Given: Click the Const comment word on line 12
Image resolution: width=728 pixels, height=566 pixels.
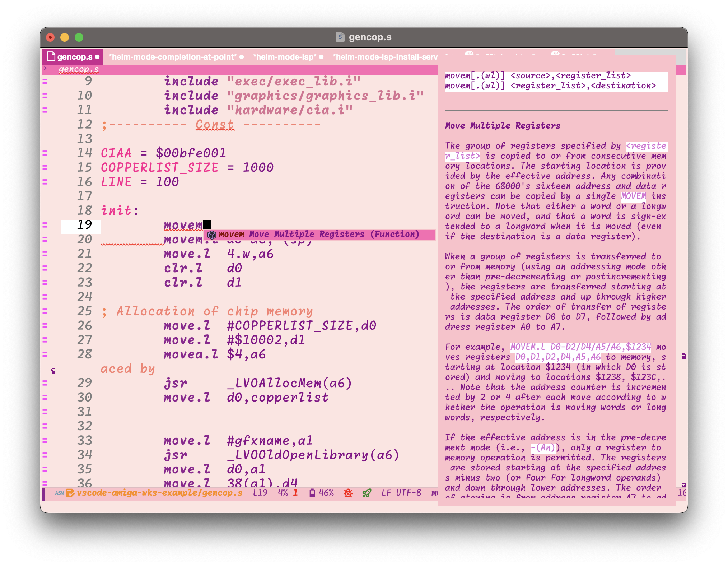Looking at the screenshot, I should click(x=215, y=125).
